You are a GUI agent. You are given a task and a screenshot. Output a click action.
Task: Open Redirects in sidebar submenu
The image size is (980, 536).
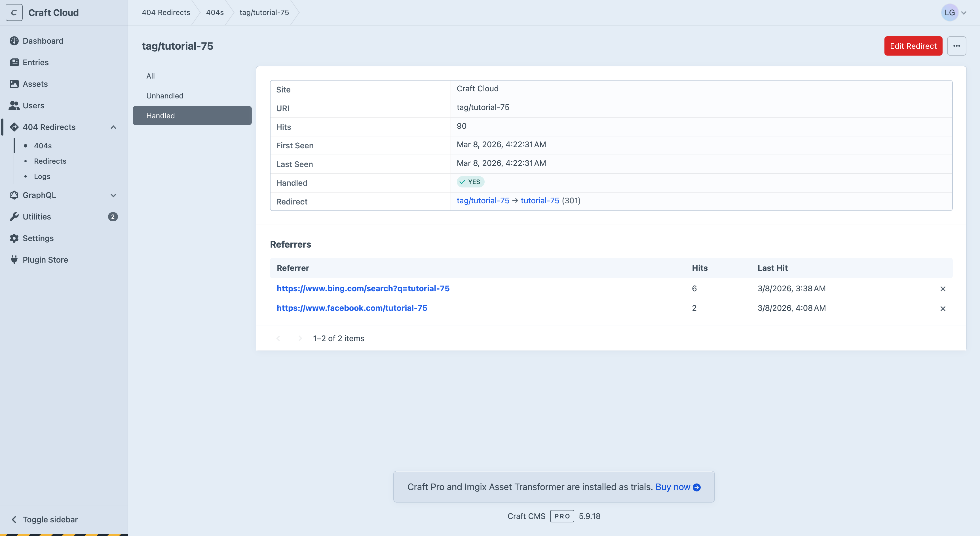click(50, 161)
